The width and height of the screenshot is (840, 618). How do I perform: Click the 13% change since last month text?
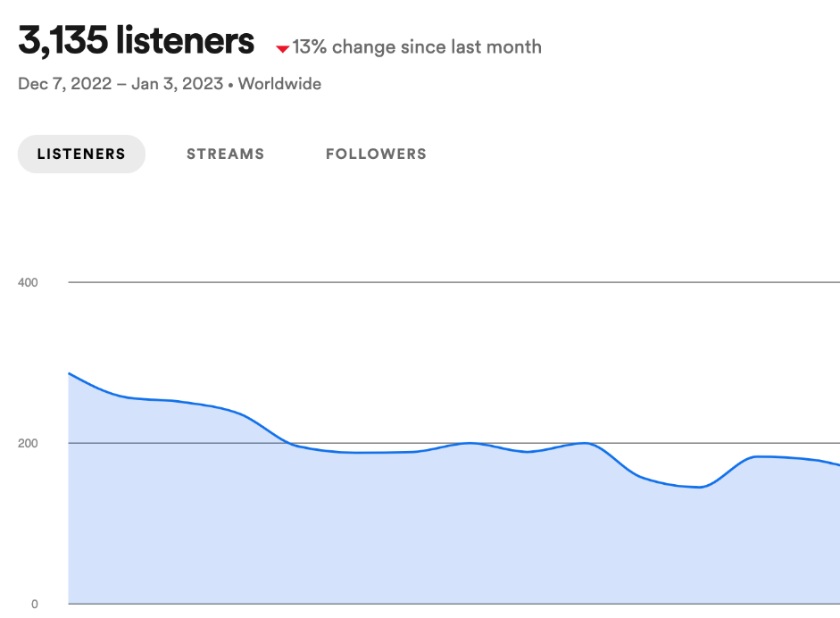pos(417,46)
